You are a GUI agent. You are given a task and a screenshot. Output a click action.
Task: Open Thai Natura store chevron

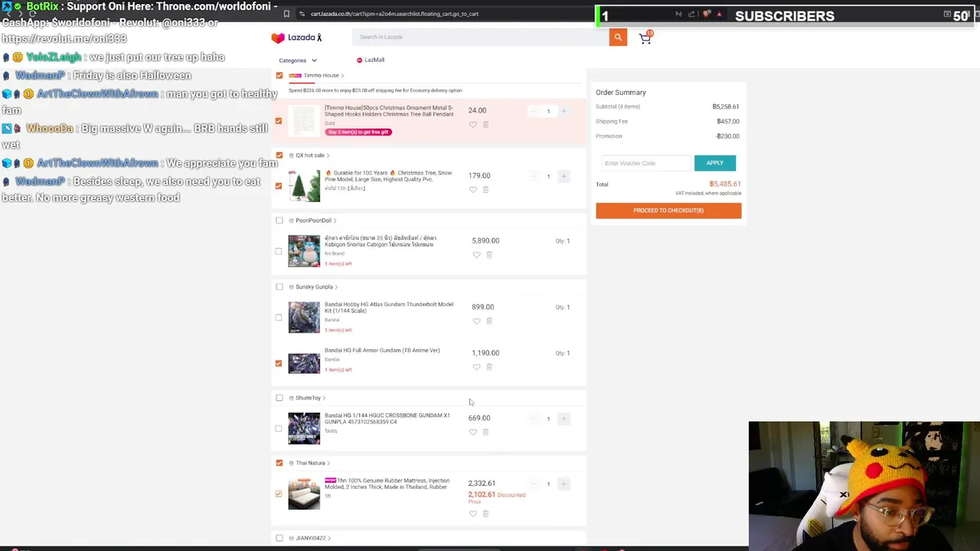coord(328,463)
